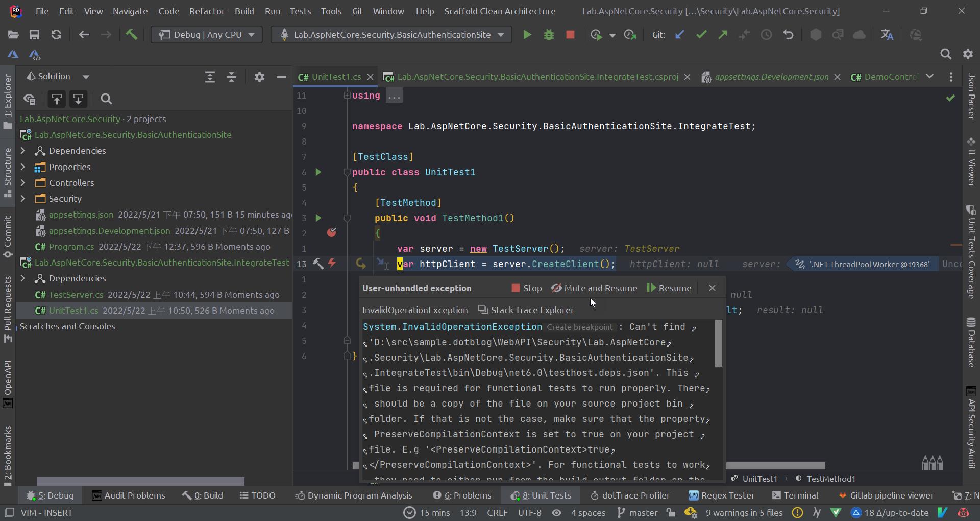
Task: Expand the Security folder in Solution Explorer
Action: coord(23,199)
